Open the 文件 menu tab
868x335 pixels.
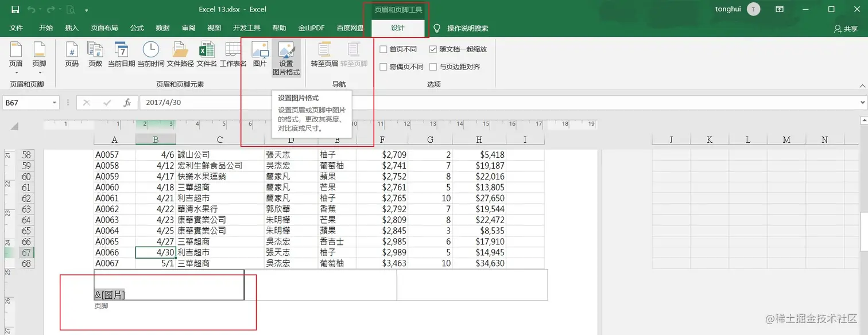point(16,28)
